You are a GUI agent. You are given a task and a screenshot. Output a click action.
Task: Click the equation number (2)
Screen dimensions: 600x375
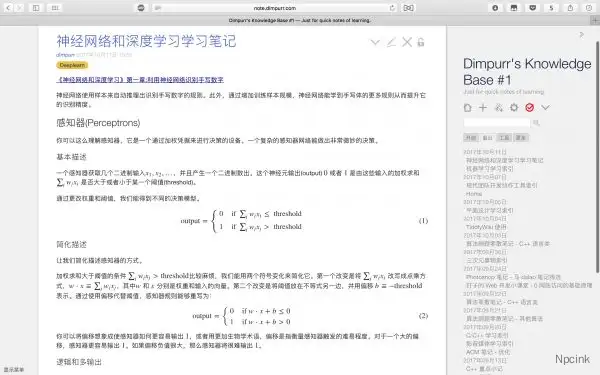coord(423,316)
